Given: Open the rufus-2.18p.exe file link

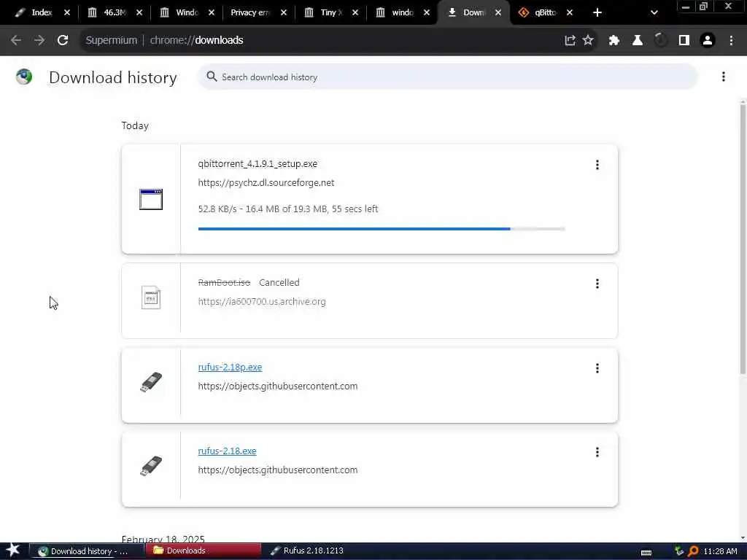Looking at the screenshot, I should 230,367.
